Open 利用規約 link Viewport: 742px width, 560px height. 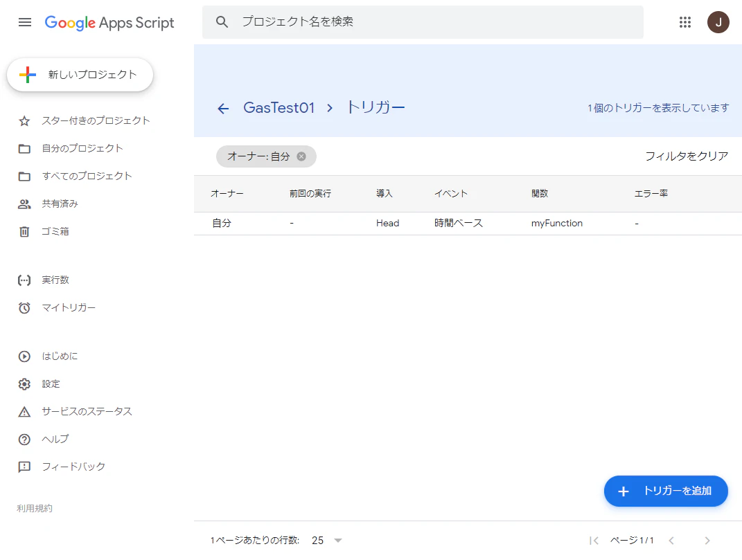coord(35,509)
